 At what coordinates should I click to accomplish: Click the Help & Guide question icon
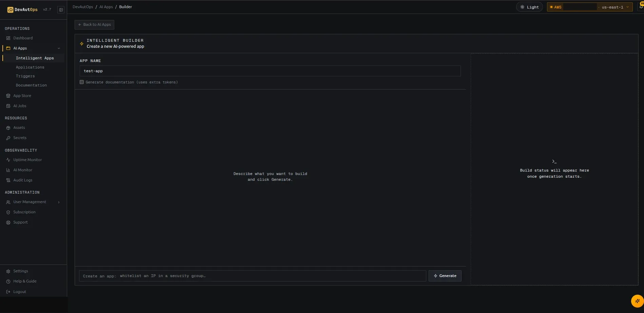pos(8,281)
